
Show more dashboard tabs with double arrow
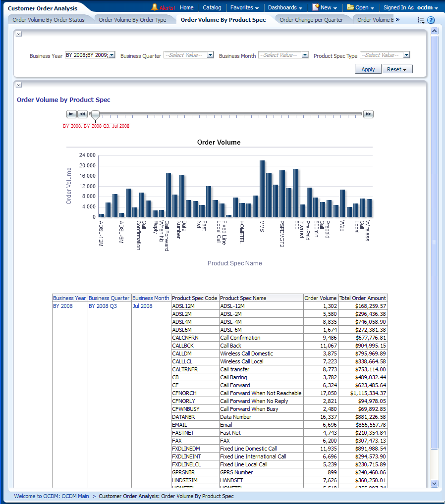click(x=397, y=20)
